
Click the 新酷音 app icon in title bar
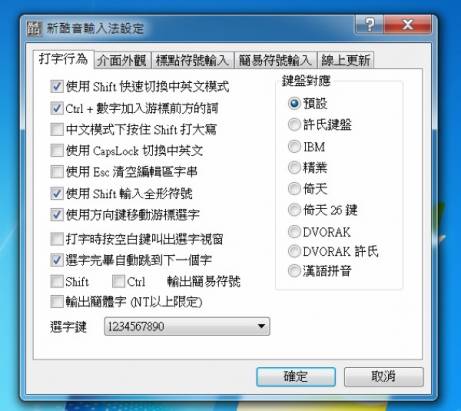[35, 29]
